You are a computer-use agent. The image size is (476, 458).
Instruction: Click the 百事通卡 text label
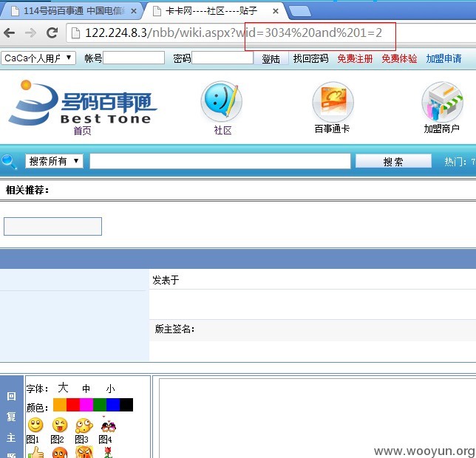[332, 129]
